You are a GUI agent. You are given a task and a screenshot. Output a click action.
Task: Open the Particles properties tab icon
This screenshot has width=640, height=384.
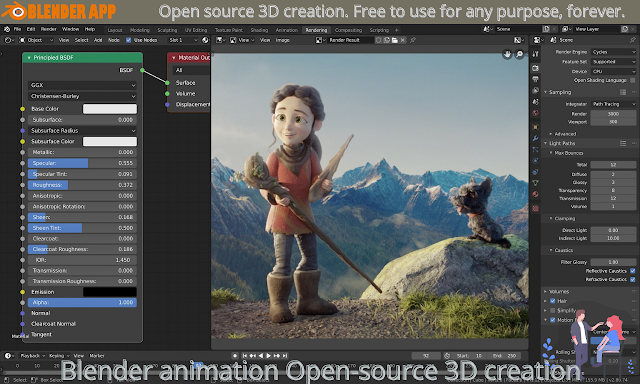coord(536,150)
